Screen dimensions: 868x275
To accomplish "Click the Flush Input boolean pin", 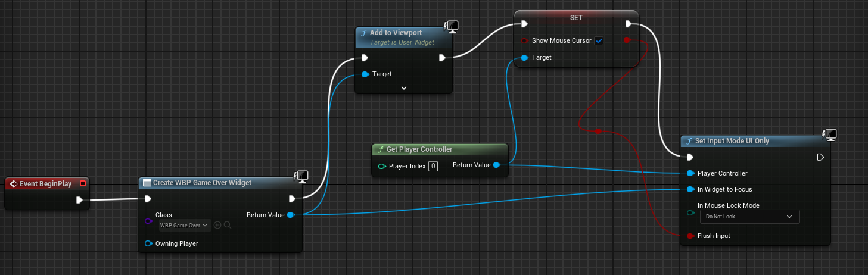I will pyautogui.click(x=690, y=236).
